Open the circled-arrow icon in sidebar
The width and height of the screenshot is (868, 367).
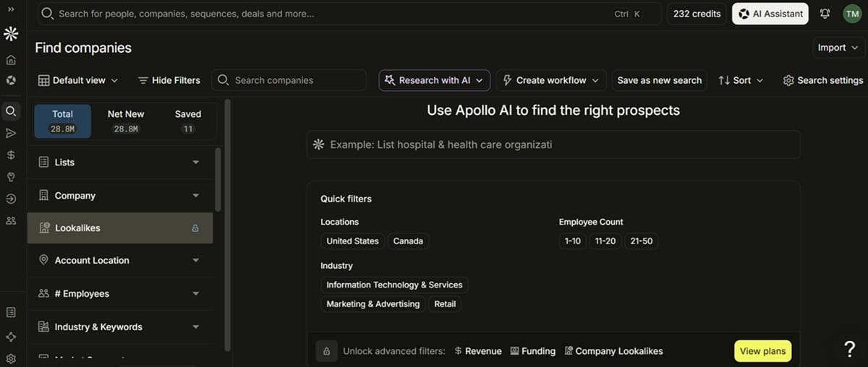pyautogui.click(x=11, y=199)
